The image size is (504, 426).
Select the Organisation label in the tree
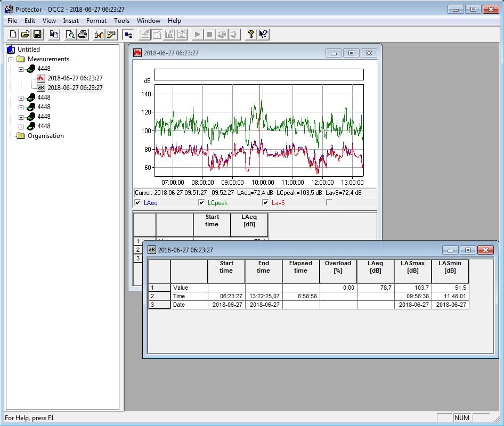click(46, 136)
